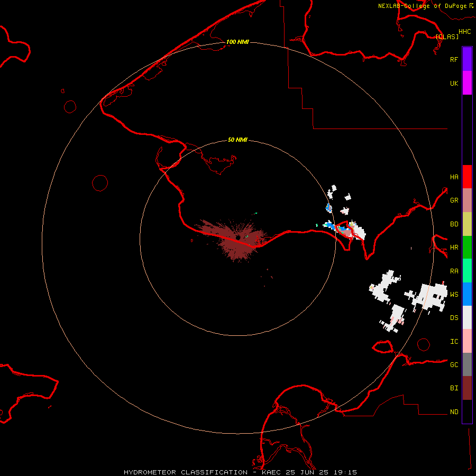Click the HHC product code label
476x476 pixels.
465,32
